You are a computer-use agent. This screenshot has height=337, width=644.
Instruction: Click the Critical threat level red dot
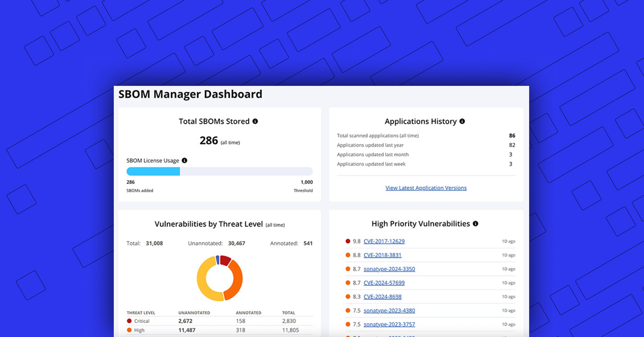(129, 321)
